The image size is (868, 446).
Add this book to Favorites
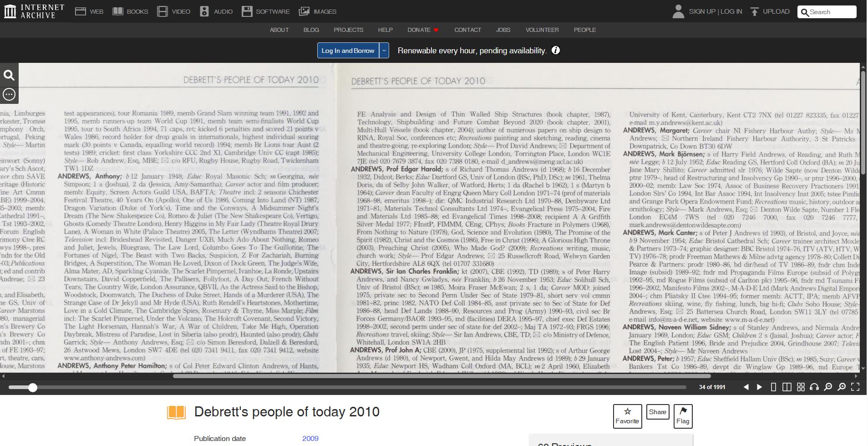627,416
